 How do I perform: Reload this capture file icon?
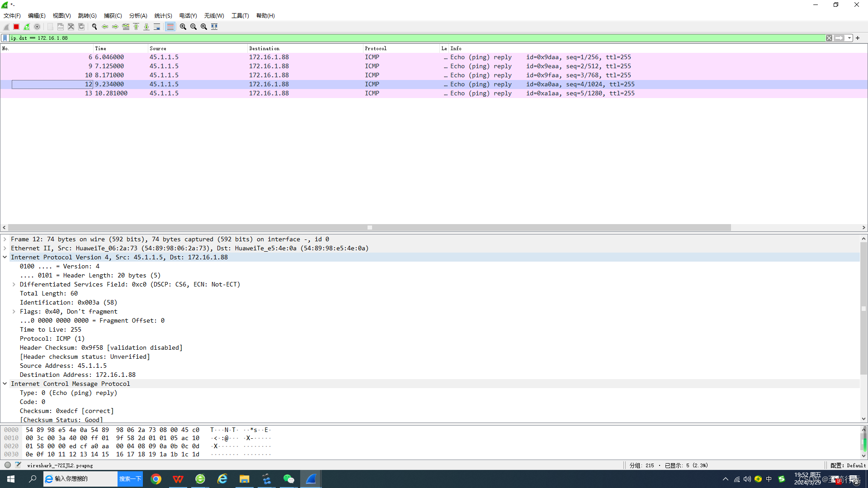pos(81,27)
